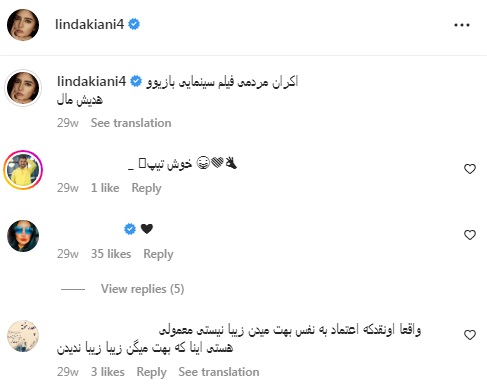Image resolution: width=487 pixels, height=389 pixels.
Task: Open yellow-shirt commenter's story avatar
Action: click(23, 170)
